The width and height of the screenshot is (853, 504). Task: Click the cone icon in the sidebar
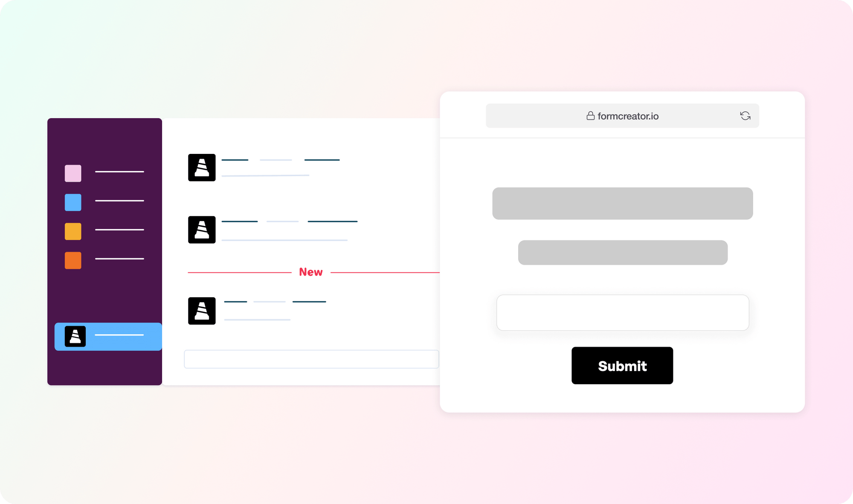pyautogui.click(x=73, y=336)
